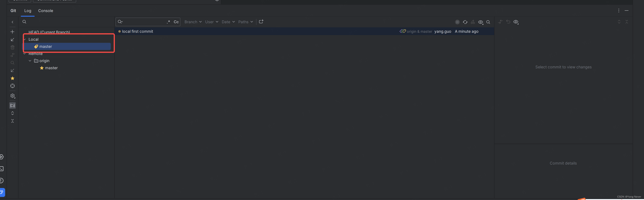Create a new branch with the plus icon
Viewport: 644px width, 200px height.
click(12, 32)
